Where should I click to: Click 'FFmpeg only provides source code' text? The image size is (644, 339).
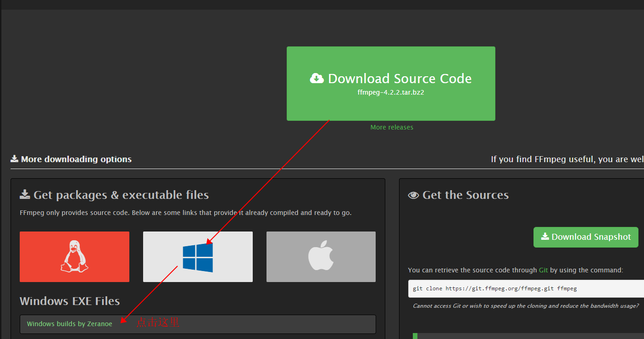pyautogui.click(x=186, y=213)
